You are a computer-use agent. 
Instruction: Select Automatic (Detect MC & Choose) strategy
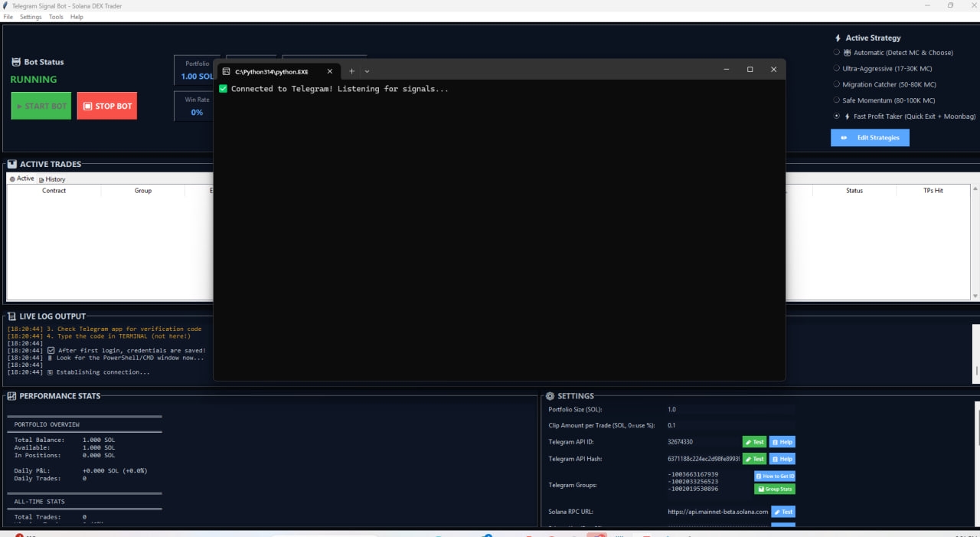click(x=837, y=53)
